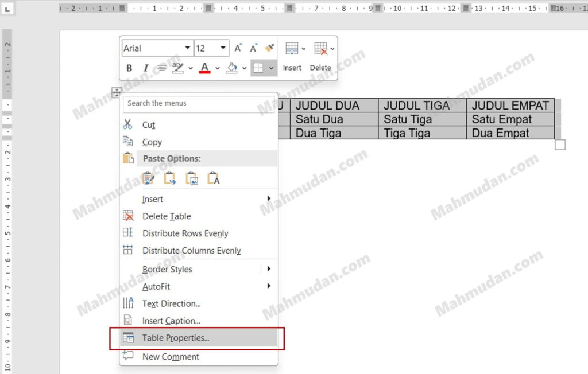Apply the red font color swatch

204,68
